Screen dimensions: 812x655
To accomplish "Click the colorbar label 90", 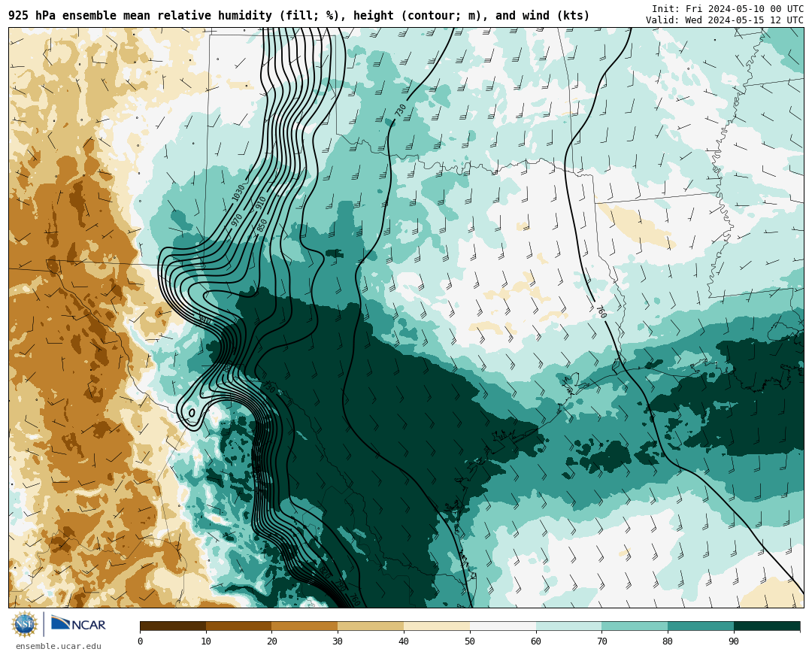I will pos(734,641).
